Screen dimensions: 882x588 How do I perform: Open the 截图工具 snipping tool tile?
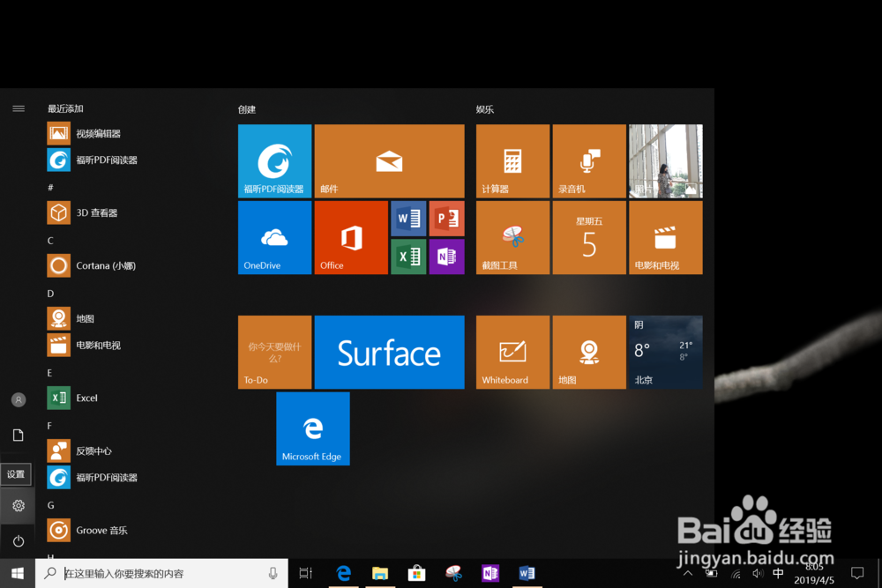click(x=512, y=237)
